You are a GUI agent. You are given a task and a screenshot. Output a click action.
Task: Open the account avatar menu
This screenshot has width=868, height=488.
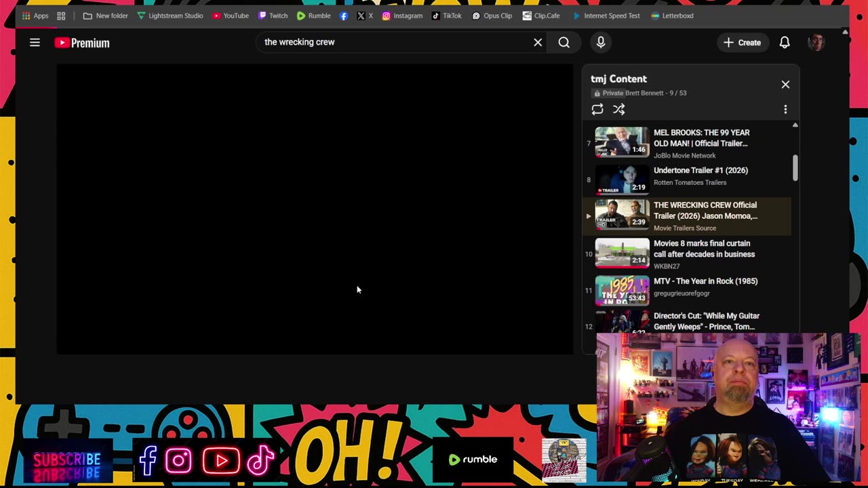click(x=816, y=43)
